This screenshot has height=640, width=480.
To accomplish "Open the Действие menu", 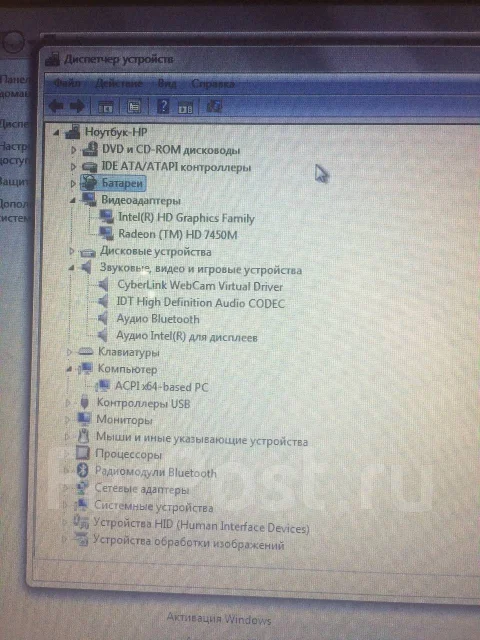I will (119, 84).
